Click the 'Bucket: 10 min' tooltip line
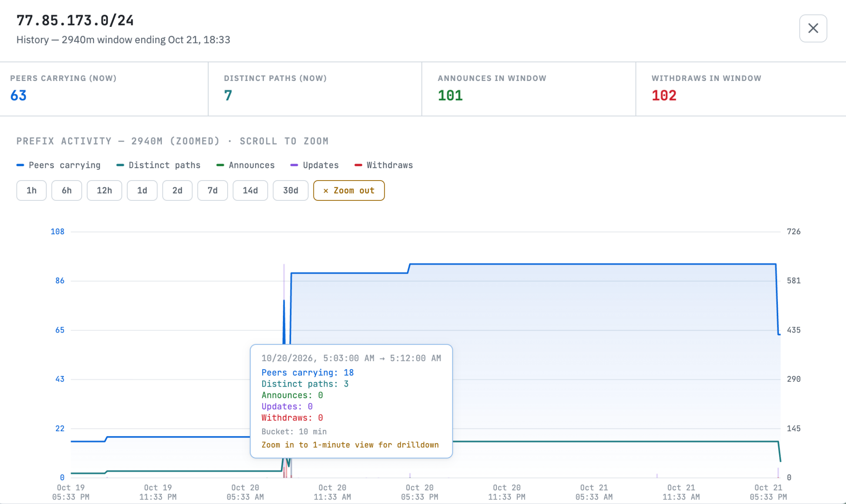The height and width of the screenshot is (504, 846). (x=294, y=432)
